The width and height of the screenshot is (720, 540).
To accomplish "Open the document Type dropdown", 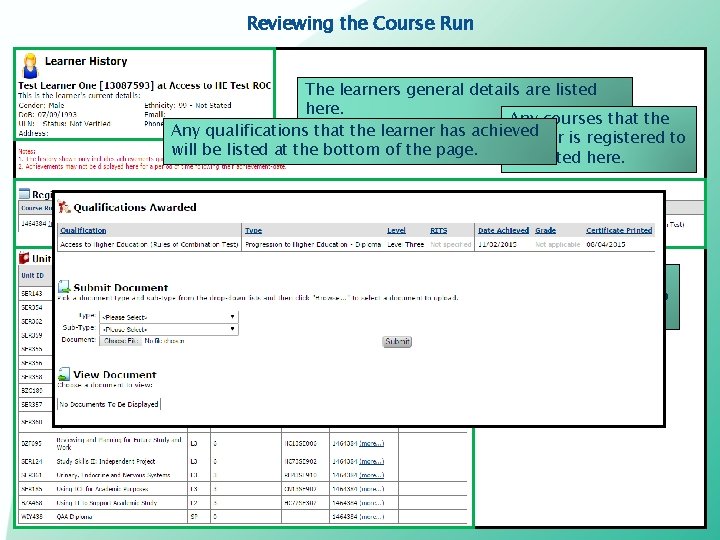I will point(169,317).
